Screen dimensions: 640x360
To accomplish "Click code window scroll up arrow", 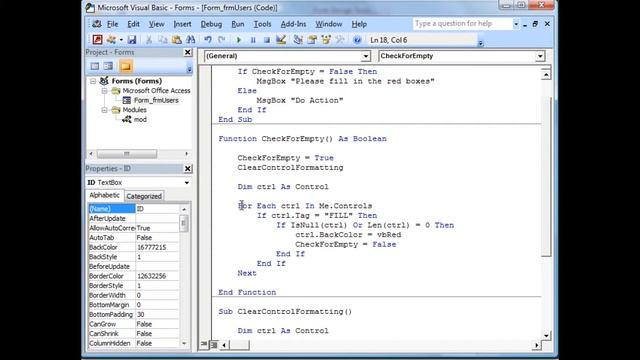I will click(x=546, y=74).
